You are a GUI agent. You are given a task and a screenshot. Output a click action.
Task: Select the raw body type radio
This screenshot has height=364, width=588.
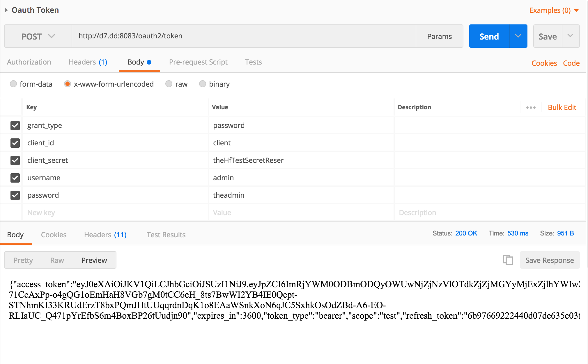click(169, 84)
